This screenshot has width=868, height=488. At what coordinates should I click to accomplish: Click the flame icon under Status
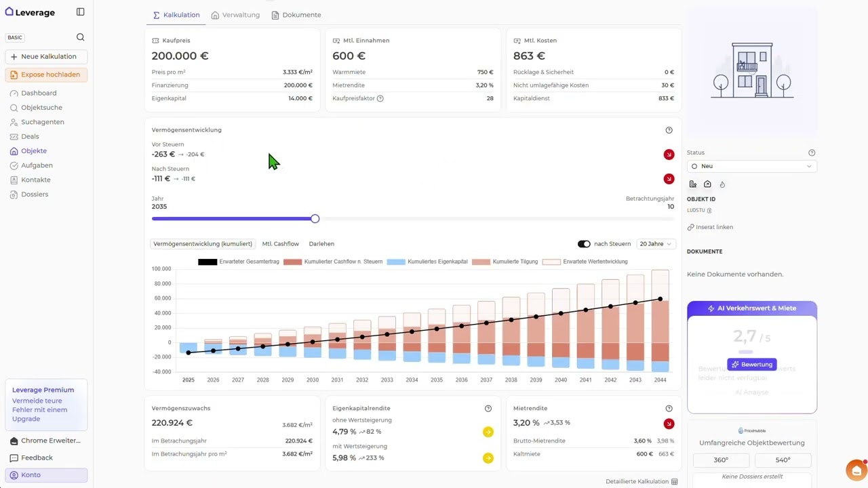coord(722,184)
